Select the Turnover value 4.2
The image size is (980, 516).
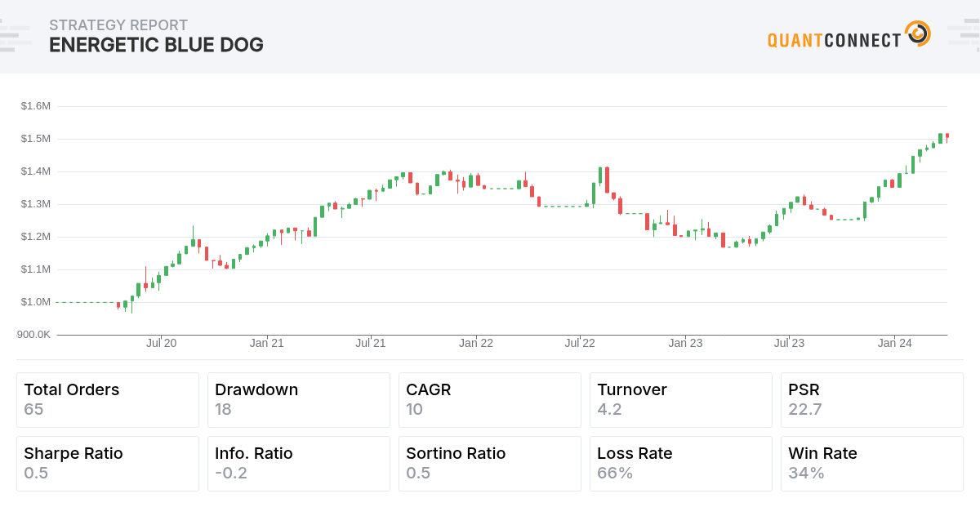609,409
